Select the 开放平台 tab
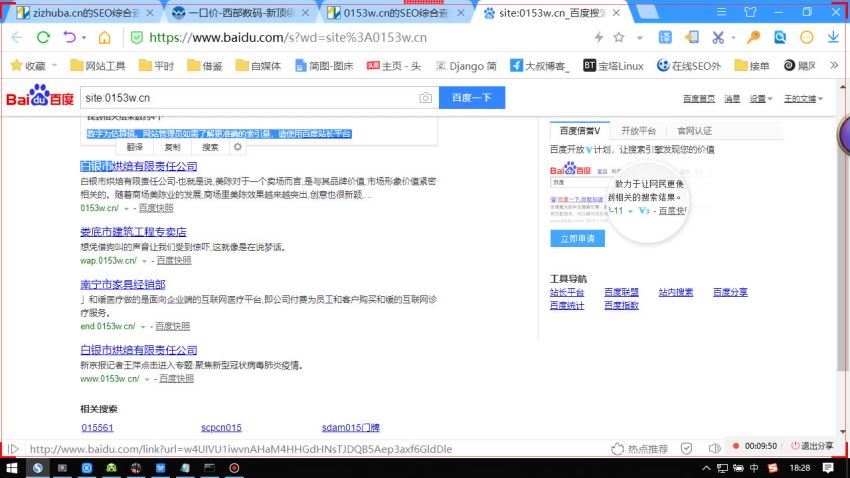The width and height of the screenshot is (850, 478). coord(639,131)
